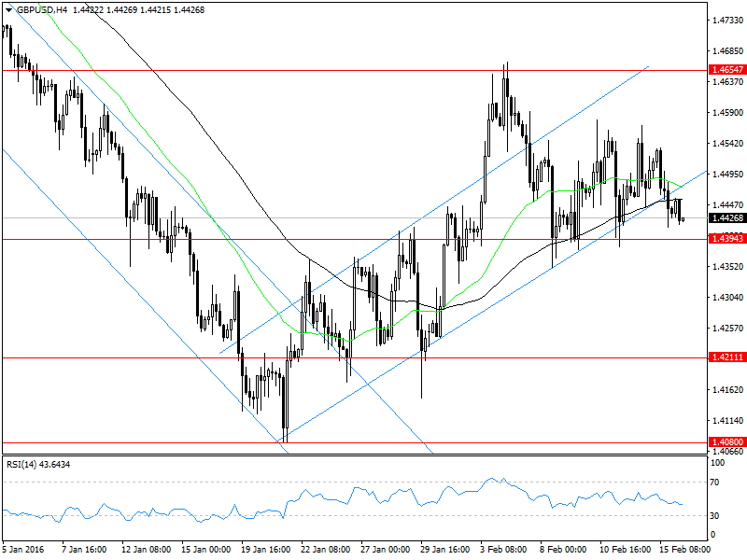The height and width of the screenshot is (560, 747).
Task: Click the 1.41620 price scale value
Action: [728, 390]
